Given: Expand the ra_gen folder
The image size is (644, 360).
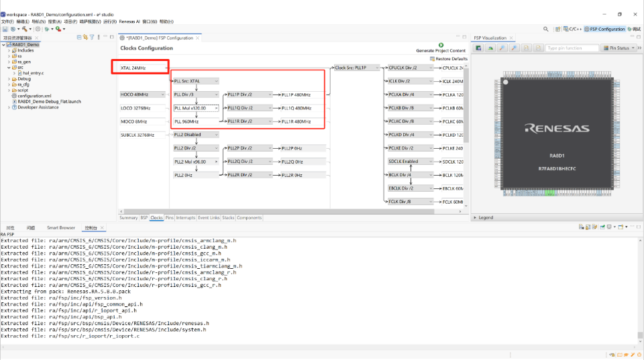Looking at the screenshot, I should tap(9, 62).
